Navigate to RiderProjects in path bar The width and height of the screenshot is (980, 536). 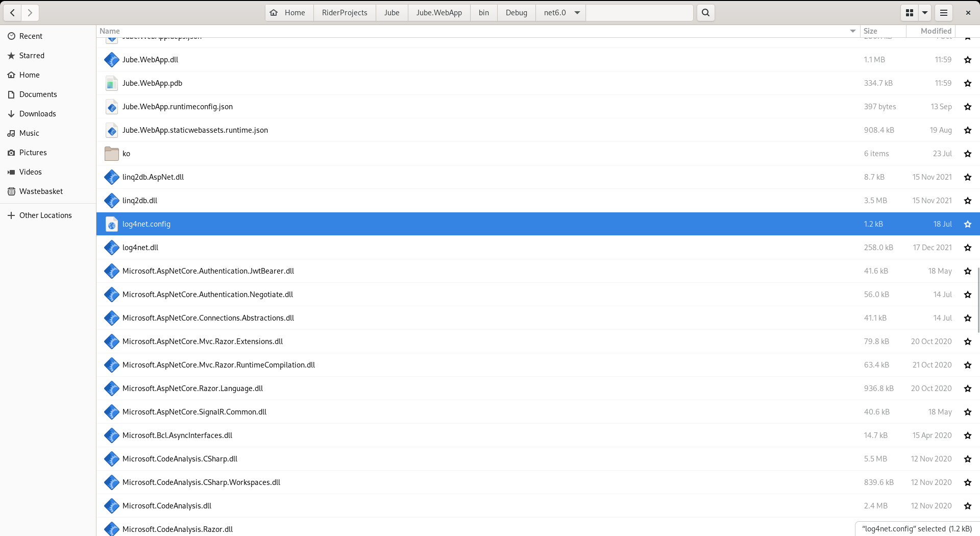coord(345,13)
